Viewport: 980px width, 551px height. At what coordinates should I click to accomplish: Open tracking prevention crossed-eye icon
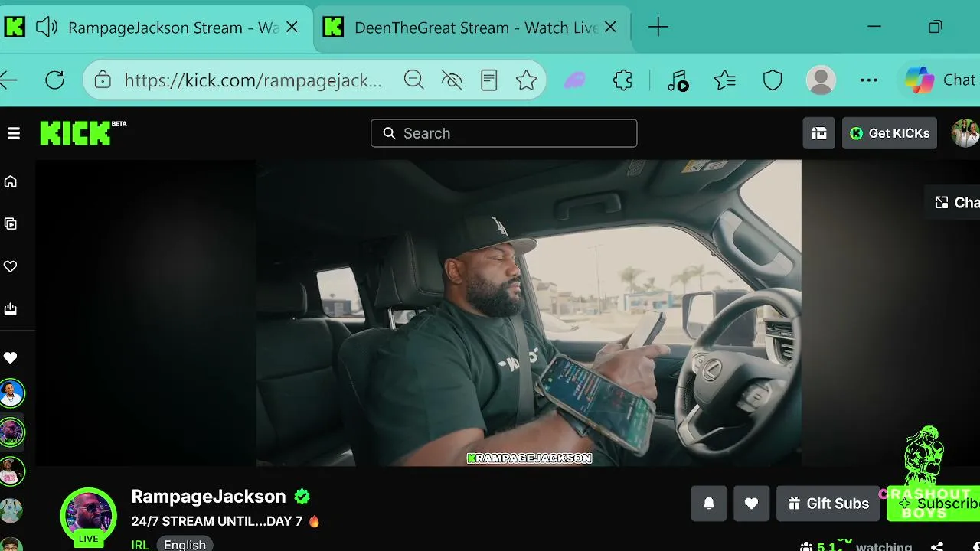point(452,80)
